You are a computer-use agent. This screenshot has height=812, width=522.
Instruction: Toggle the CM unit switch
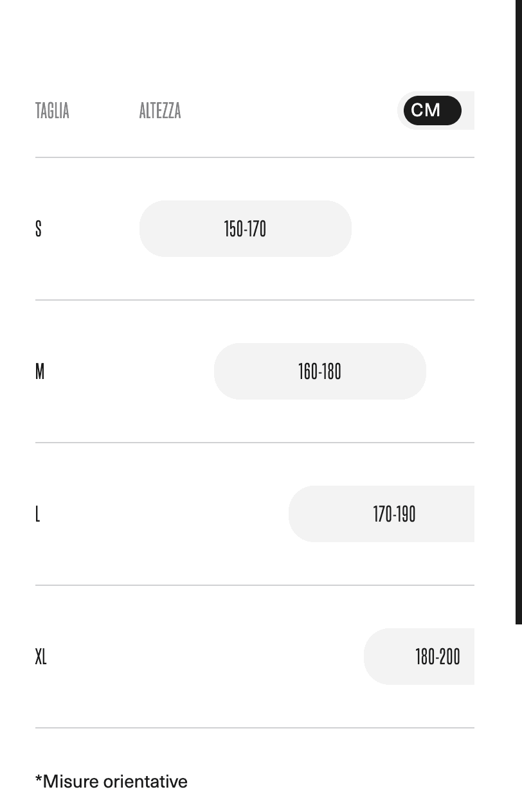point(432,110)
